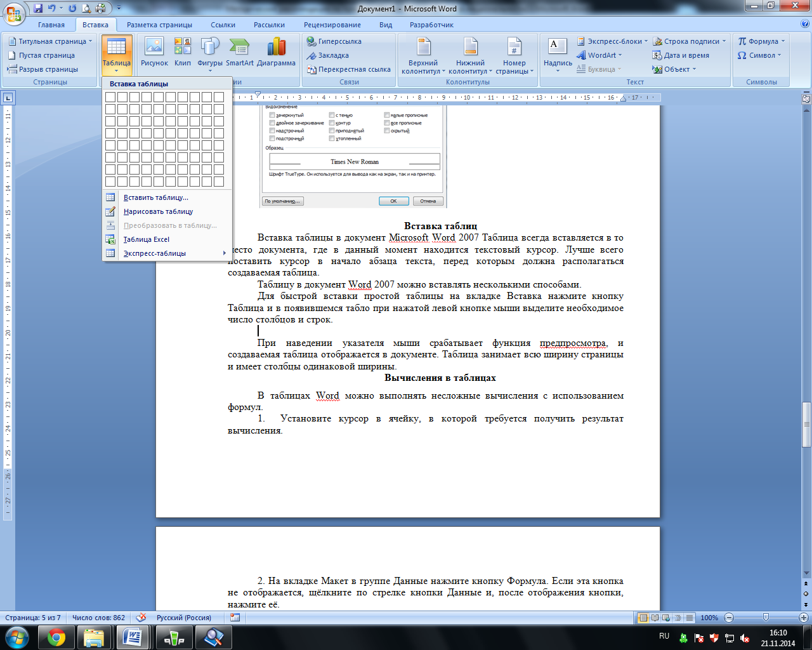Viewport: 812px width, 650px height.
Task: Click Число слов: 862 indicator
Action: [x=98, y=618]
